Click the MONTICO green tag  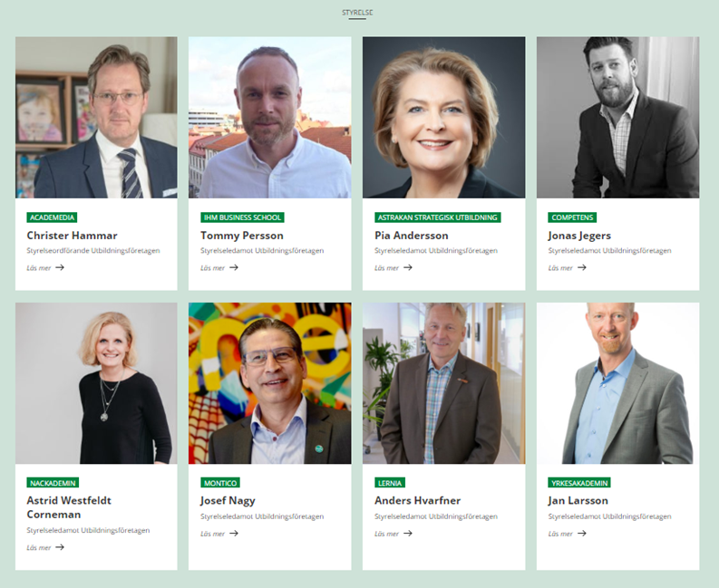[219, 483]
